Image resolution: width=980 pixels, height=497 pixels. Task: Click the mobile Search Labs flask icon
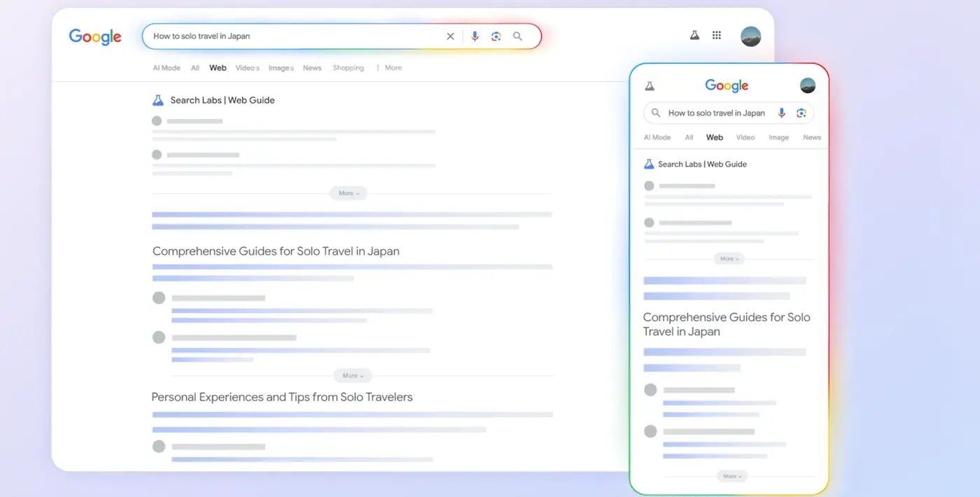click(x=650, y=86)
